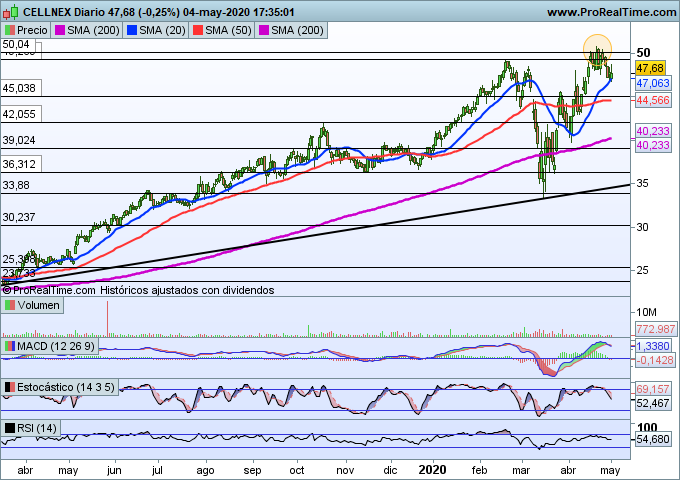Click the 10M volume scale label
The image size is (680, 480).
[x=647, y=312]
